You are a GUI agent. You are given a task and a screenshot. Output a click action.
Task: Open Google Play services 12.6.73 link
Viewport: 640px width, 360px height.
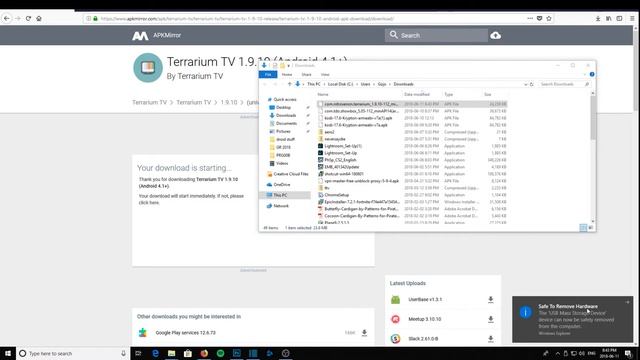click(x=186, y=333)
